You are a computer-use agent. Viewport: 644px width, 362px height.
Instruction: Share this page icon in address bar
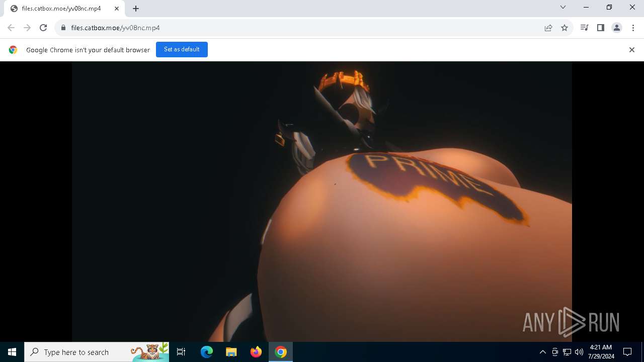coord(548,28)
